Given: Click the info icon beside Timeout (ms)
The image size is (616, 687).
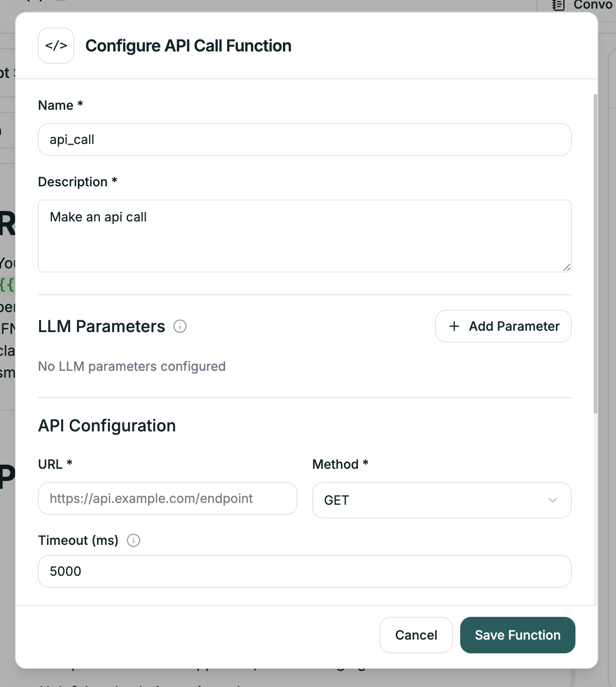Looking at the screenshot, I should (x=133, y=541).
